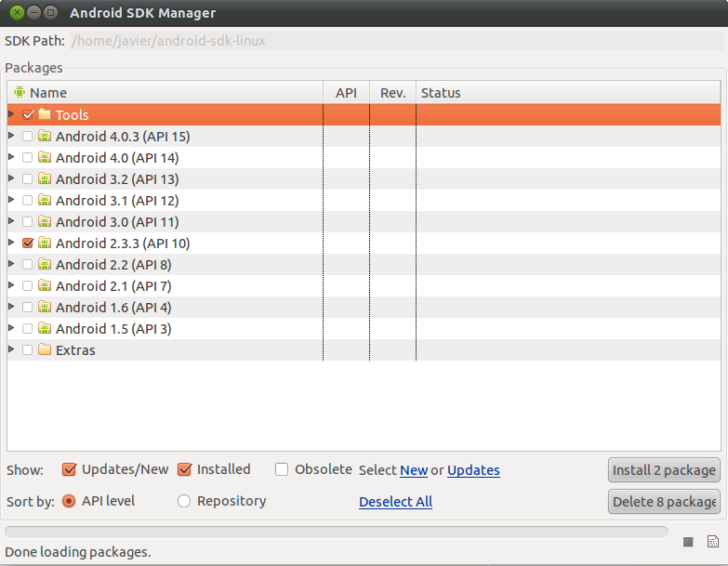Screen dimensions: 728x566
Task: Expand the Extras package group
Action: click(11, 349)
